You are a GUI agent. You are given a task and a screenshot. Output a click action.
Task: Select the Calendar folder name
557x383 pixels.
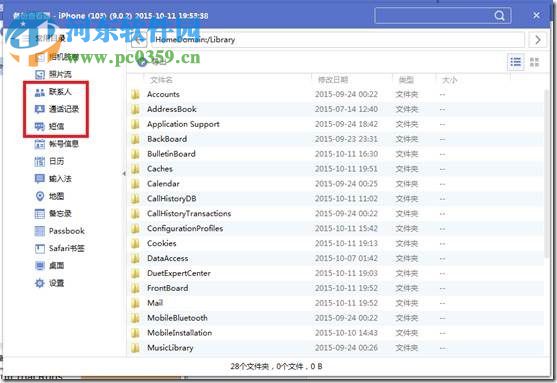tap(163, 184)
